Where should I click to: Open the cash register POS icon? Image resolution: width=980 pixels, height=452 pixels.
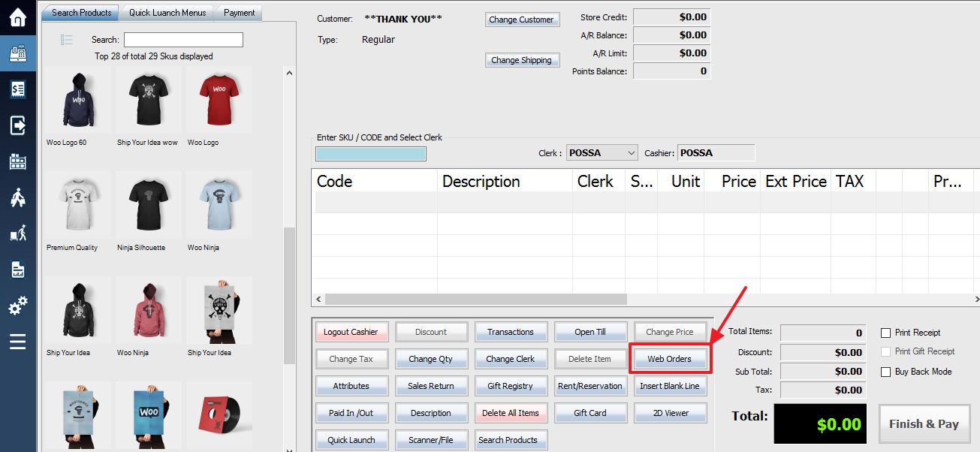(x=17, y=53)
